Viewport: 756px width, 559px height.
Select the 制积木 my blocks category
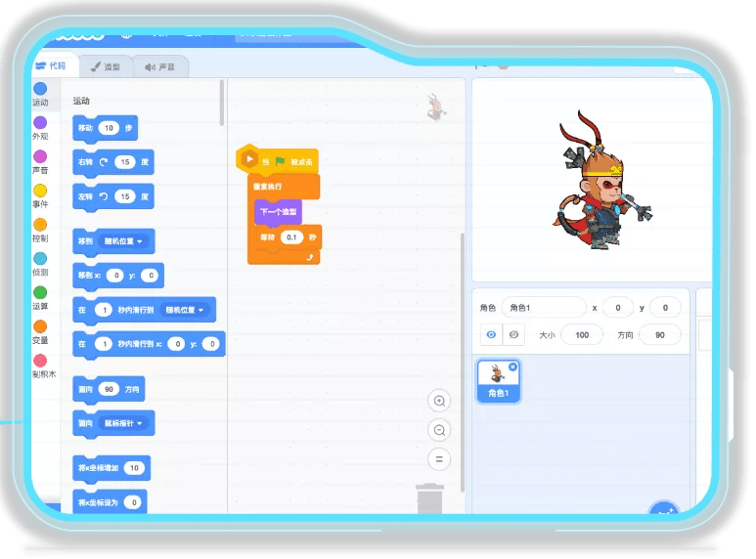click(43, 366)
